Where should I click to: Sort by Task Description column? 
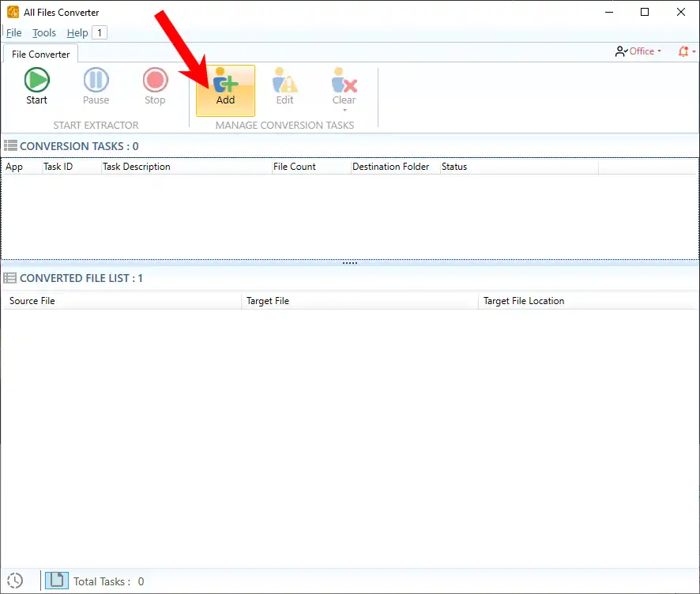point(186,167)
